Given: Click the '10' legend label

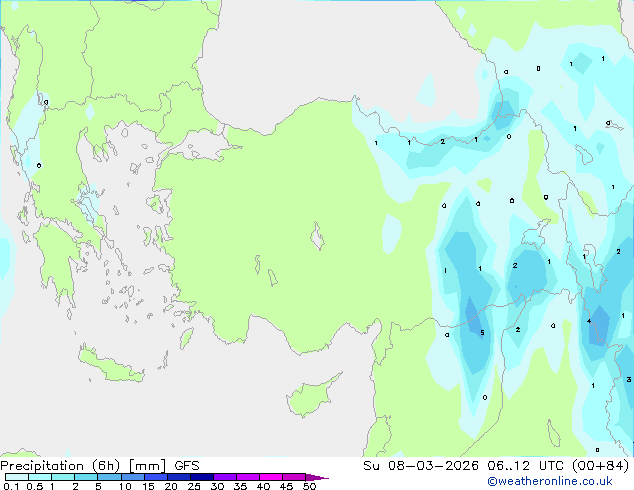Looking at the screenshot, I should coord(125,486).
